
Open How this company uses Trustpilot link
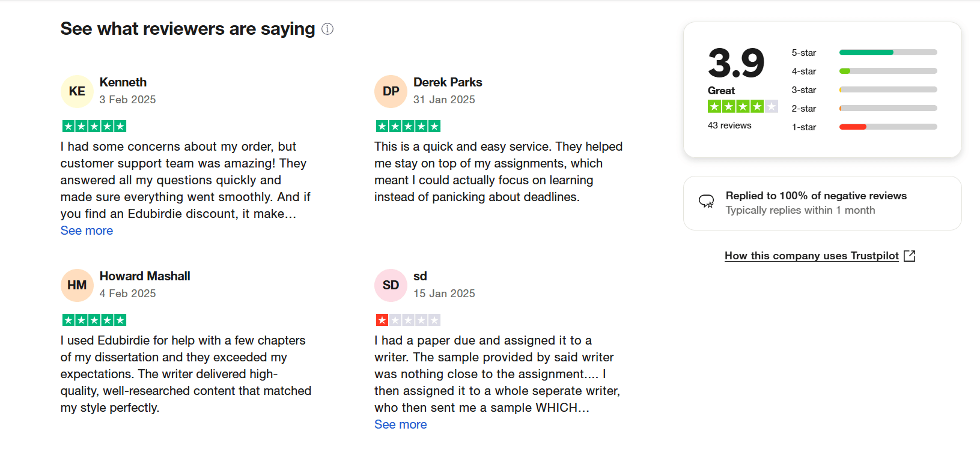click(x=811, y=256)
